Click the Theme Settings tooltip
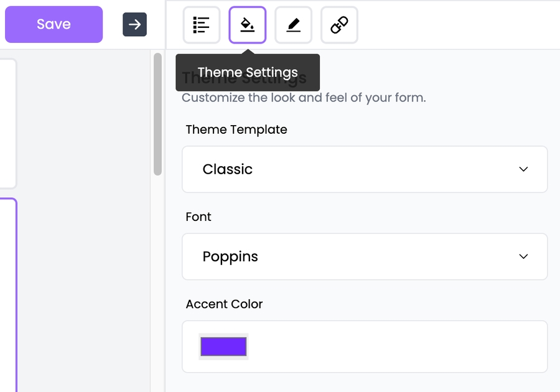Screen dimensions: 560x392 point(248,73)
